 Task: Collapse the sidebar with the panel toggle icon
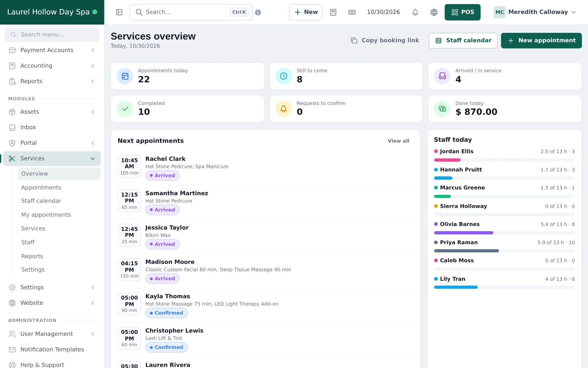(119, 12)
